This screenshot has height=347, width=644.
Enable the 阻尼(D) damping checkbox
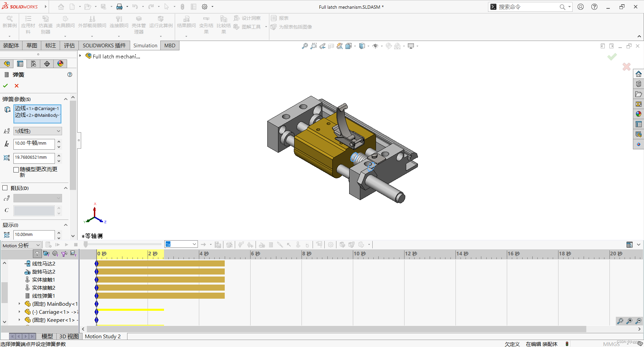click(x=5, y=188)
